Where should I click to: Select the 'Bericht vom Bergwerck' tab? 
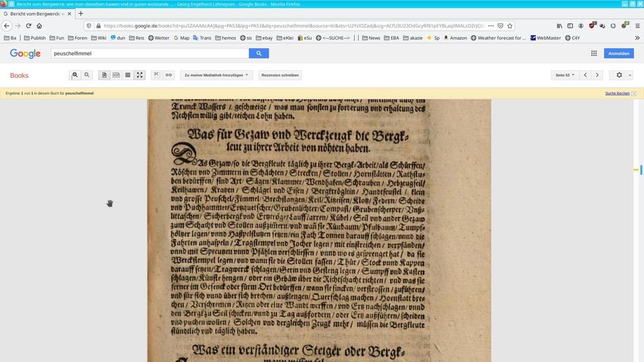37,14
